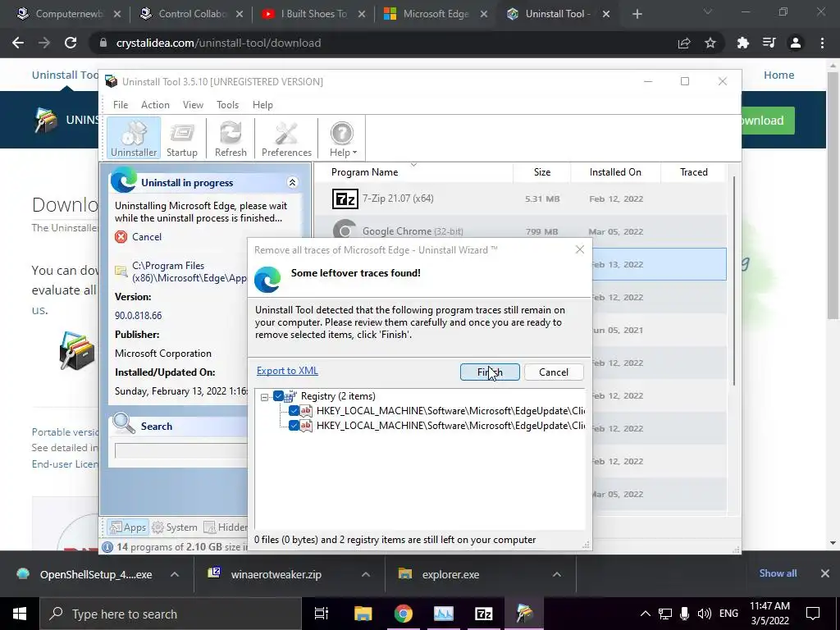
Task: Open OpenShellSetup download options arrow
Action: [175, 574]
